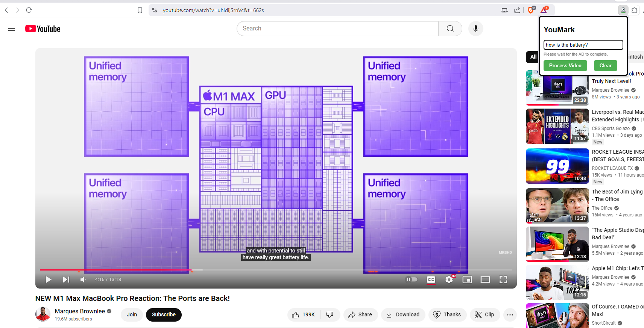Open the browser extensions puzzle icon
The width and height of the screenshot is (644, 328).
point(635,10)
